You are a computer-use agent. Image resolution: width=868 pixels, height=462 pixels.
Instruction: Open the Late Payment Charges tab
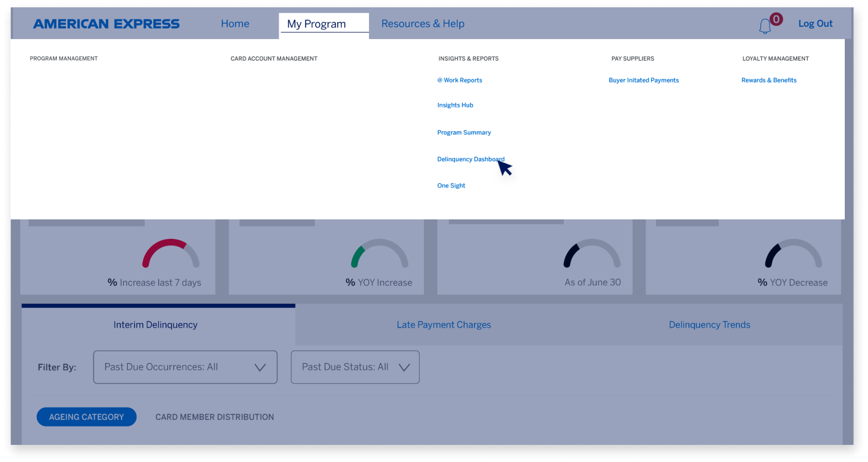pos(444,324)
